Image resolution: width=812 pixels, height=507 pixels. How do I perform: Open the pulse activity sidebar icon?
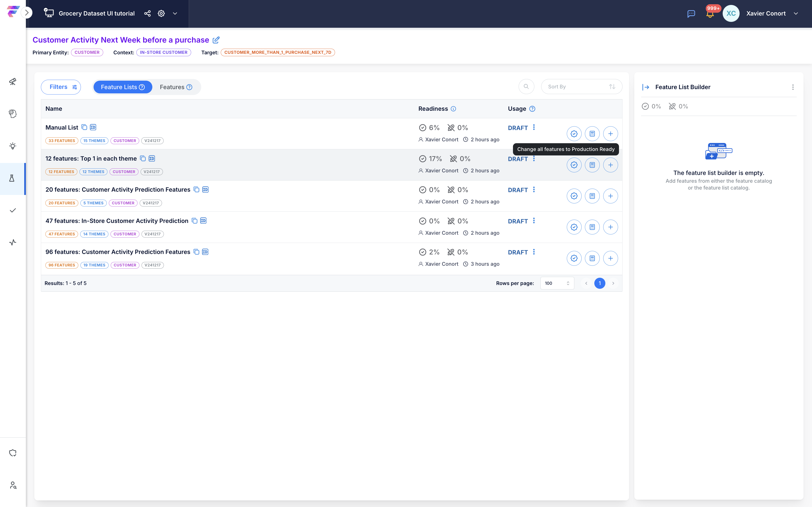[13, 242]
